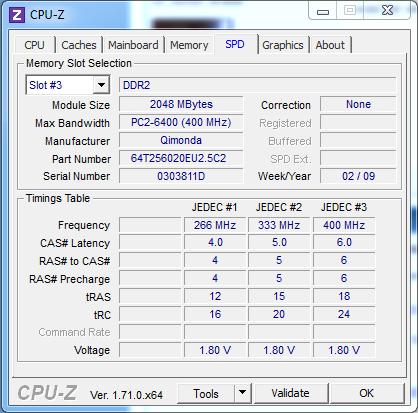Click tRC value 16

[215, 314]
